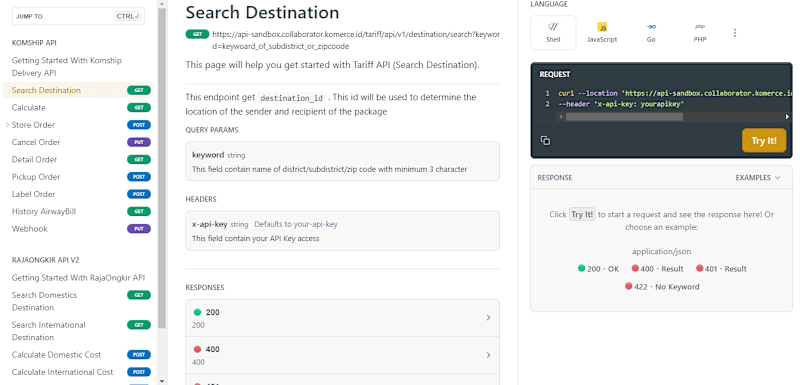
Task: Click the x-api-key header code line
Action: click(x=621, y=104)
